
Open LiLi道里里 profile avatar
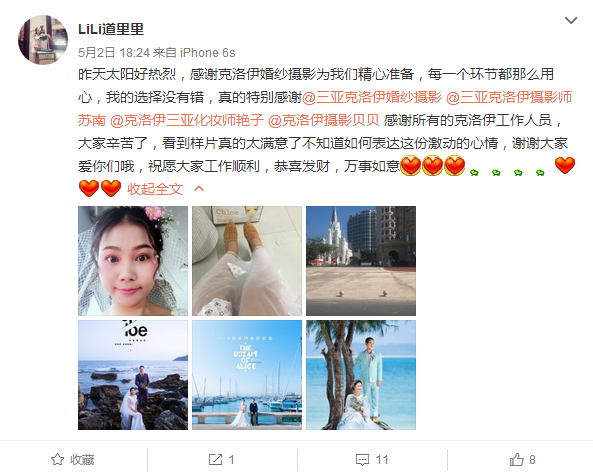[43, 40]
